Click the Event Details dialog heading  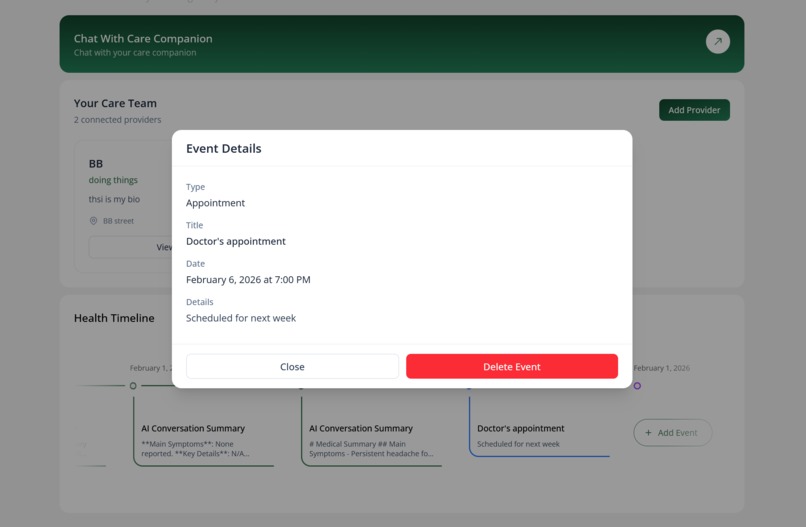224,149
